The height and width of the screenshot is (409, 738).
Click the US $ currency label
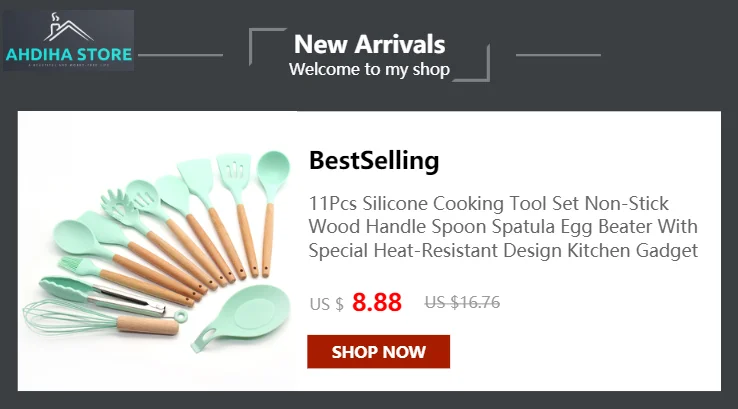pyautogui.click(x=327, y=304)
